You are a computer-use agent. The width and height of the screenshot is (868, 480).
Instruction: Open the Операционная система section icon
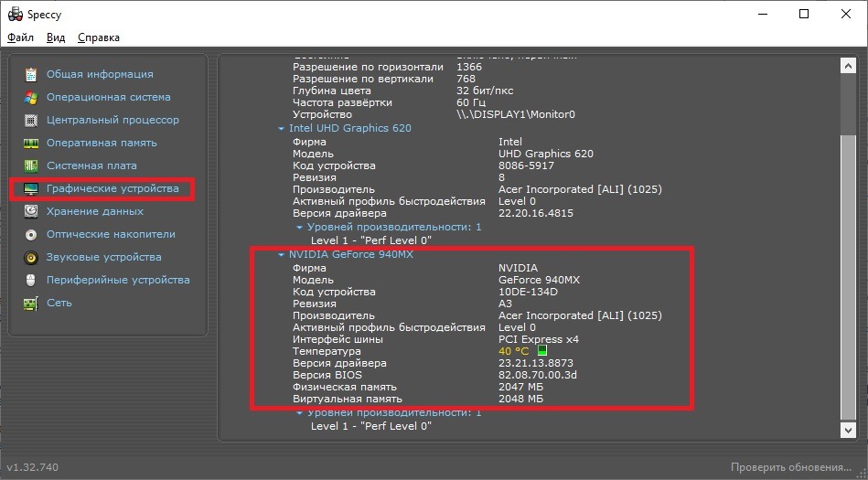(31, 97)
